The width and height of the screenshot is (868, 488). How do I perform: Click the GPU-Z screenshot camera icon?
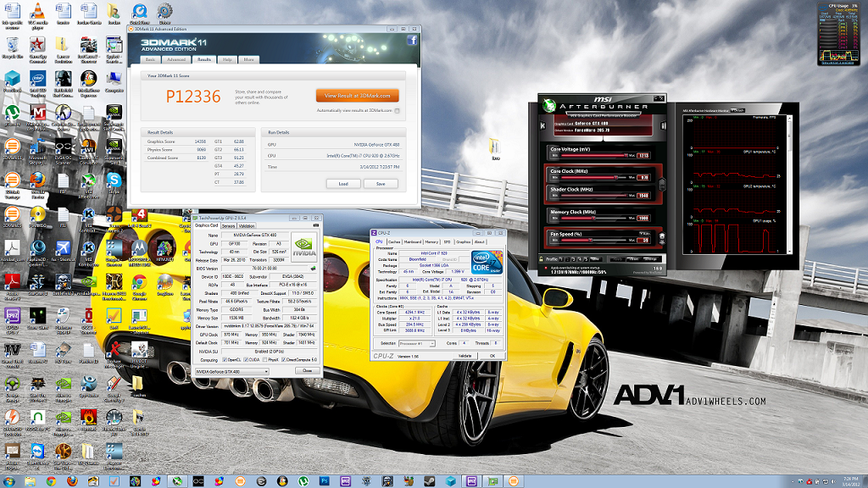(x=316, y=225)
